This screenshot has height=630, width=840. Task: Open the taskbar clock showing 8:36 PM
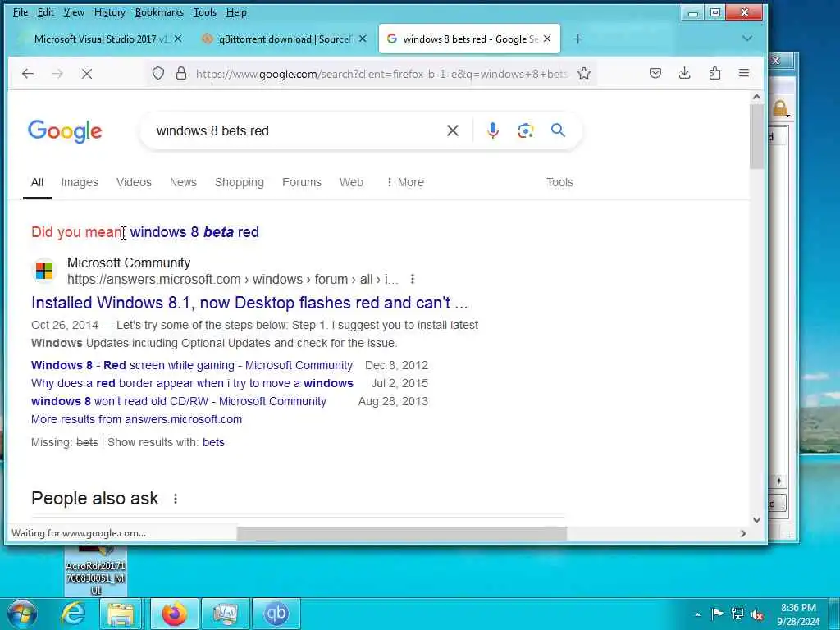click(798, 614)
